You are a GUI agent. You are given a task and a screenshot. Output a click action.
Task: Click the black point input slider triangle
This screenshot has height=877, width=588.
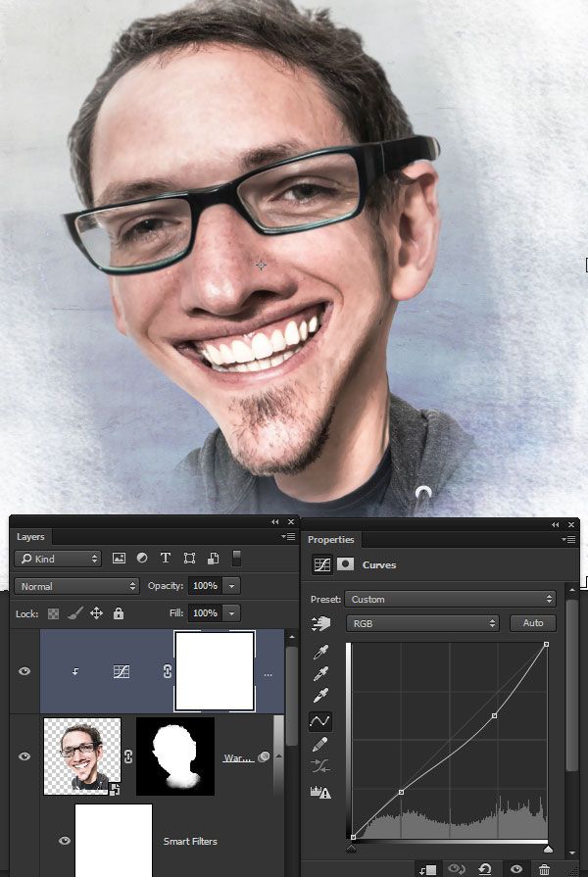pos(352,849)
